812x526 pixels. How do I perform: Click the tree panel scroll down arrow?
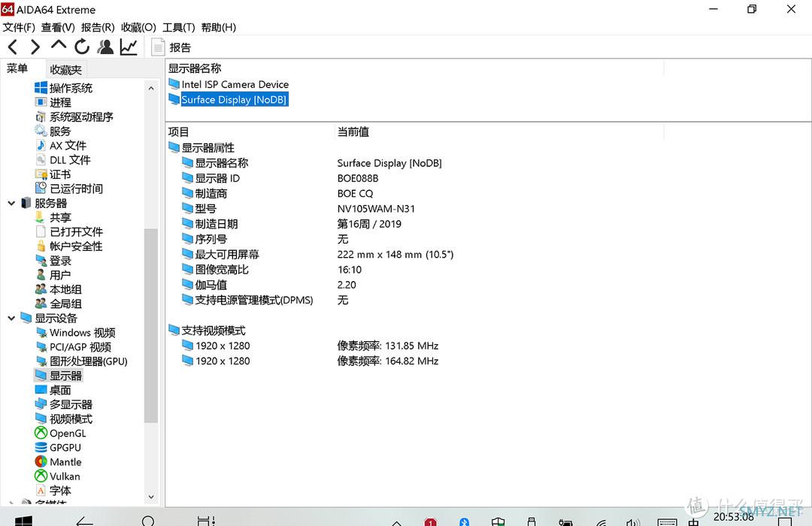pos(150,497)
